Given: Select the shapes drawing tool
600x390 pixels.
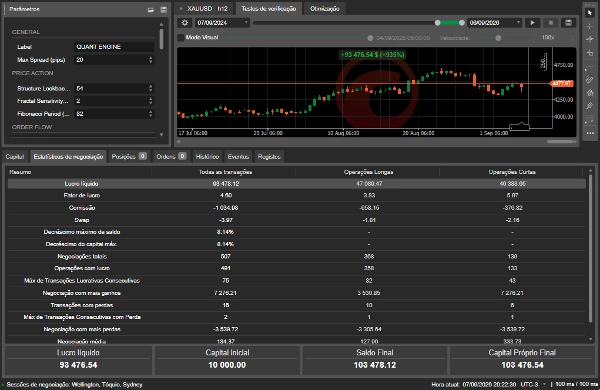Looking at the screenshot, I should pos(590,93).
